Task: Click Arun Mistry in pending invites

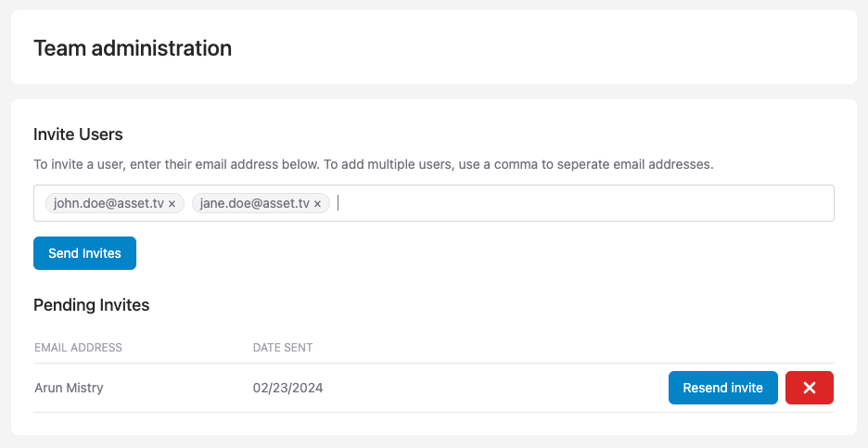Action: tap(69, 388)
